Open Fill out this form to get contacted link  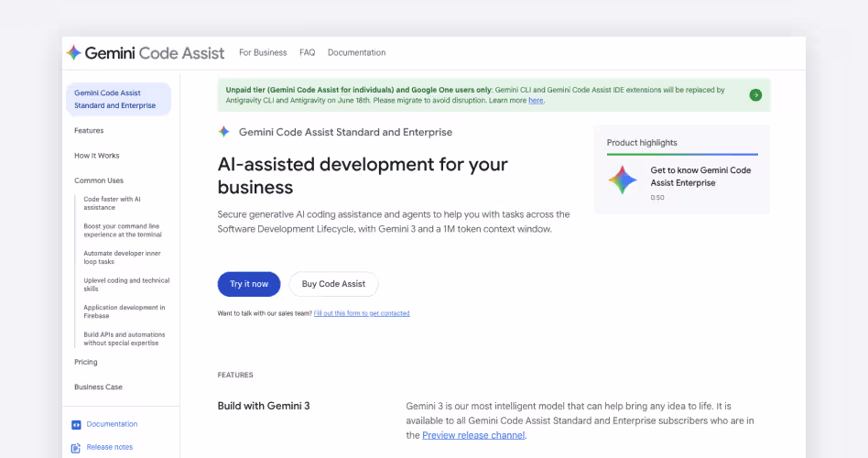click(x=362, y=313)
